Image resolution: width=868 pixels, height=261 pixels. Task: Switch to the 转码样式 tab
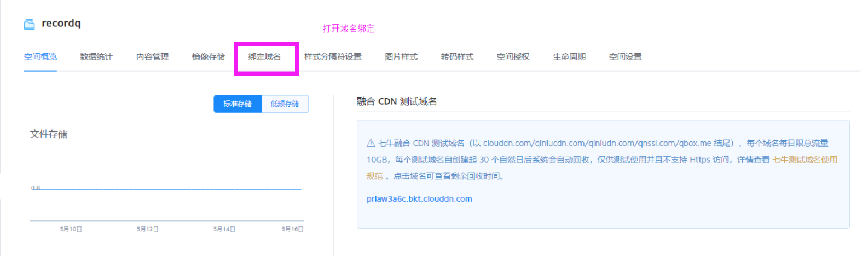pos(458,56)
